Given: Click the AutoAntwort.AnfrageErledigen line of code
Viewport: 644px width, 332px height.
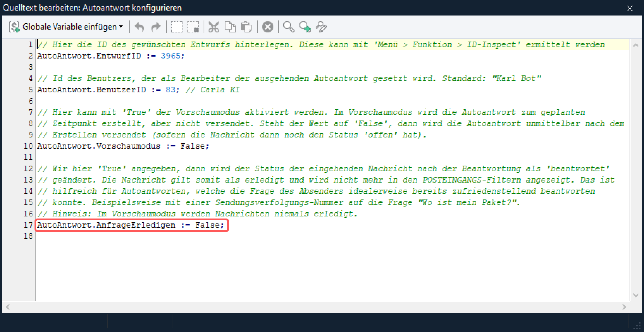Looking at the screenshot, I should [131, 225].
